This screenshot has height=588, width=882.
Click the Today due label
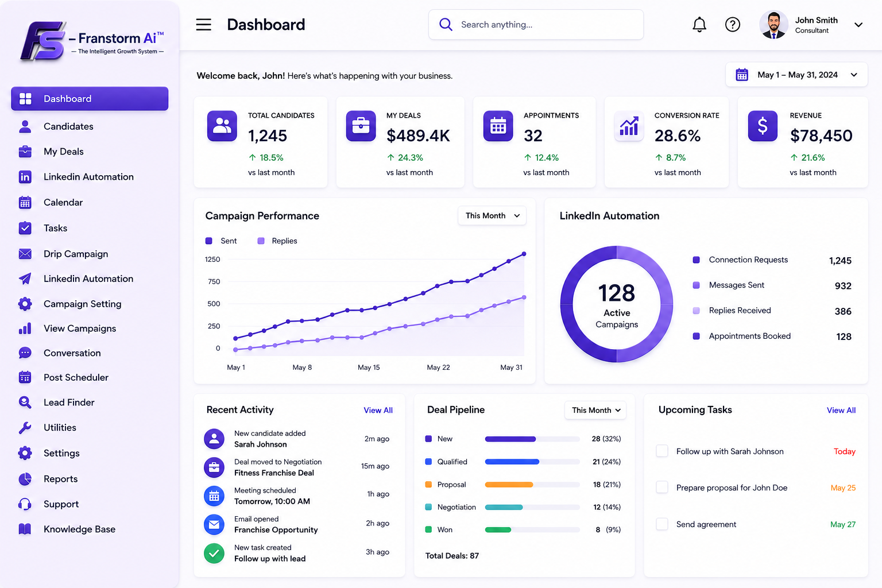pyautogui.click(x=844, y=451)
